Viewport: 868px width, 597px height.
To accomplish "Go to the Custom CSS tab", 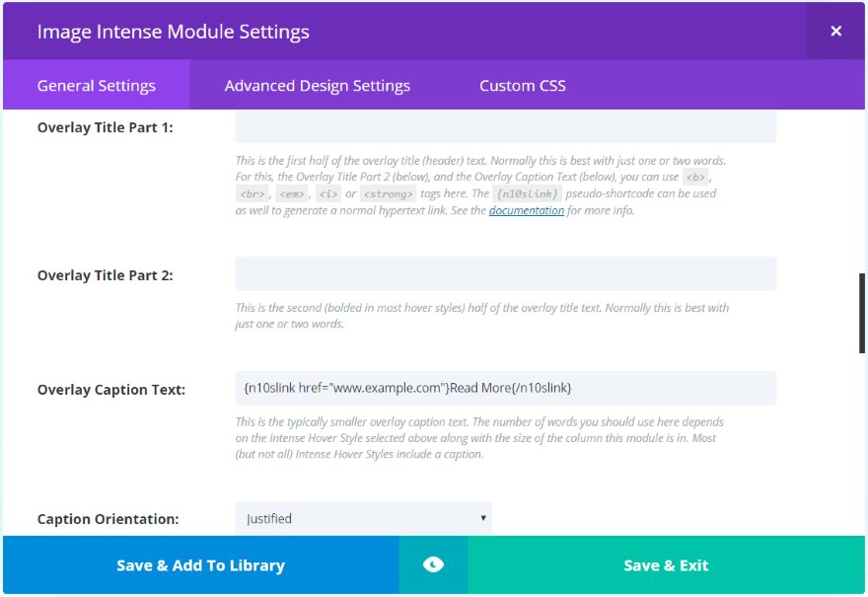I will point(523,86).
